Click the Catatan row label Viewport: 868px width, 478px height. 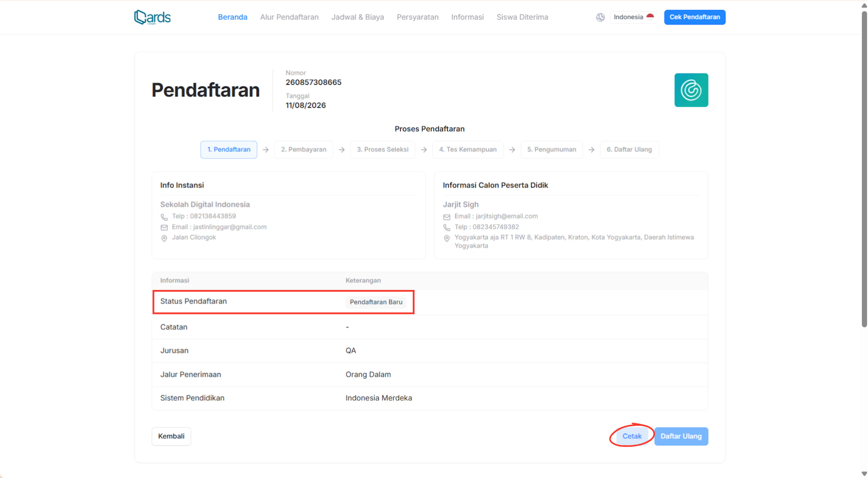174,327
